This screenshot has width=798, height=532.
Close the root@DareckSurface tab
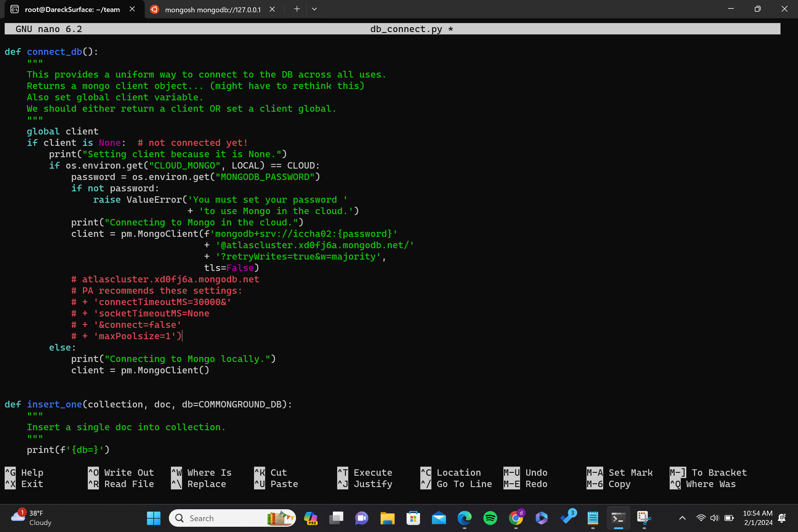(132, 9)
